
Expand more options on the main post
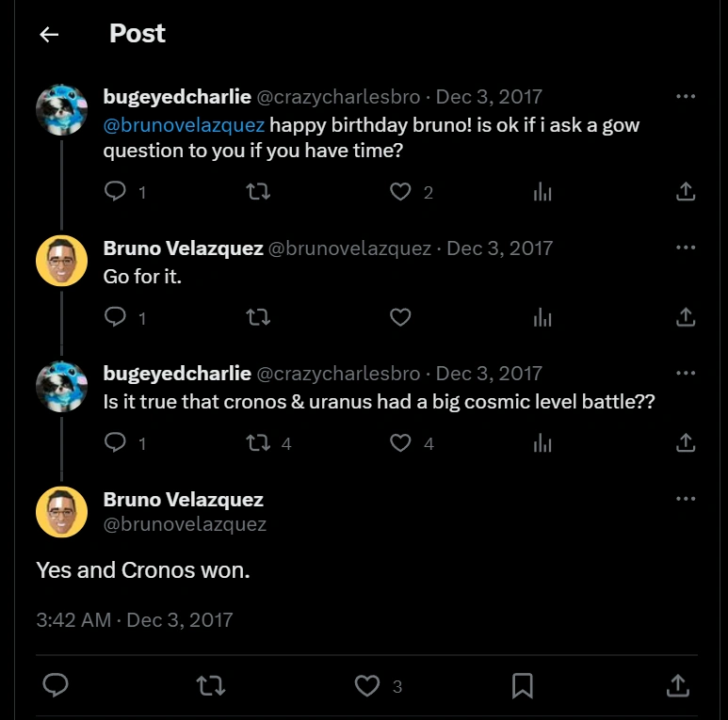pos(686,499)
